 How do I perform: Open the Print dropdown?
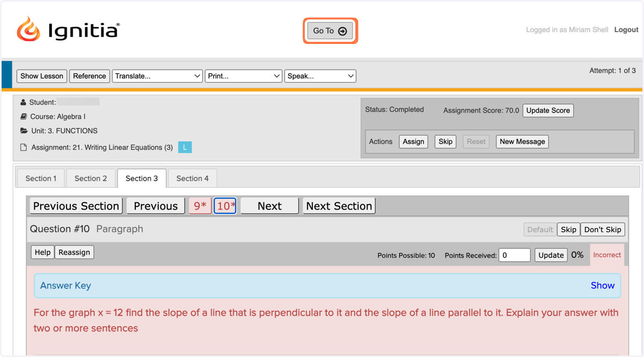(244, 76)
